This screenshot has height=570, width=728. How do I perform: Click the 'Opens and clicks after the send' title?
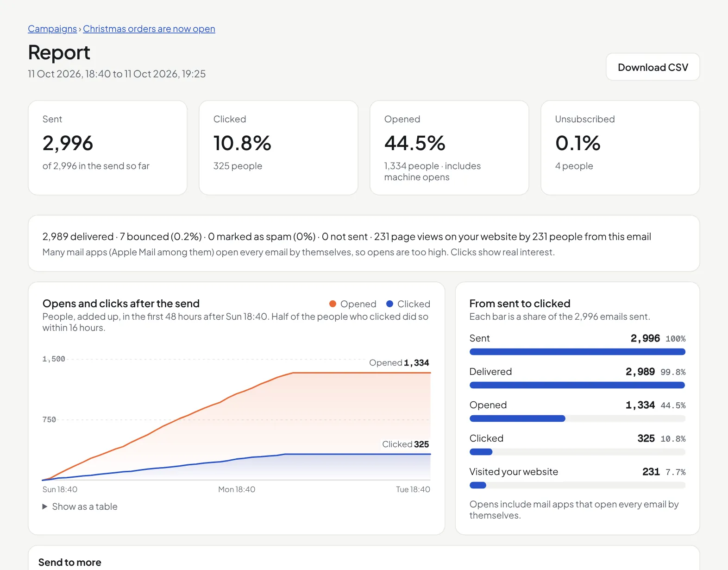point(121,304)
